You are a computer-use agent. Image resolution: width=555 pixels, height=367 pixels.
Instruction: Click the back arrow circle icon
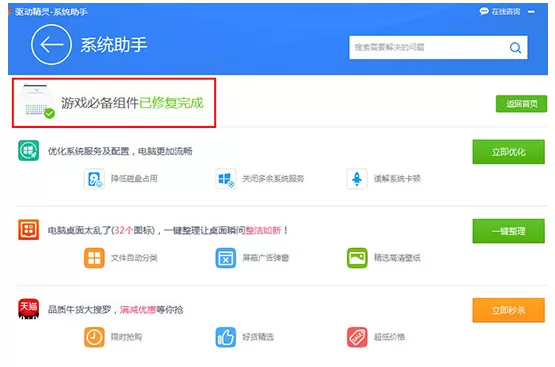pos(51,45)
